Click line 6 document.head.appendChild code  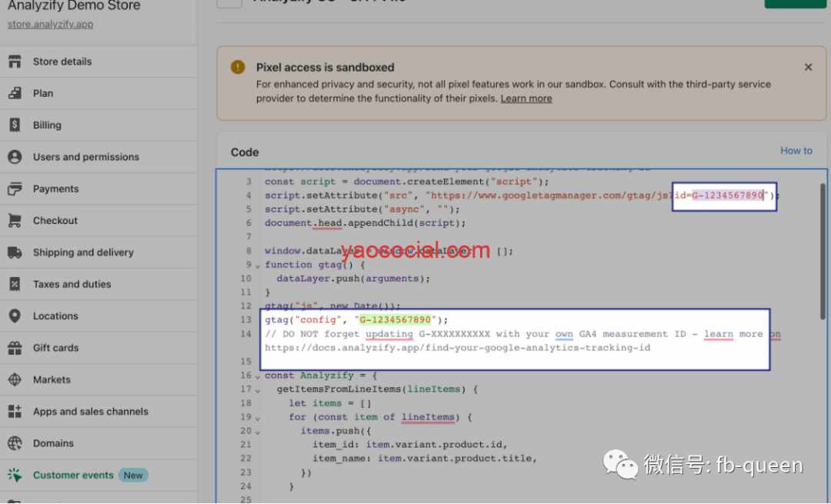point(365,222)
